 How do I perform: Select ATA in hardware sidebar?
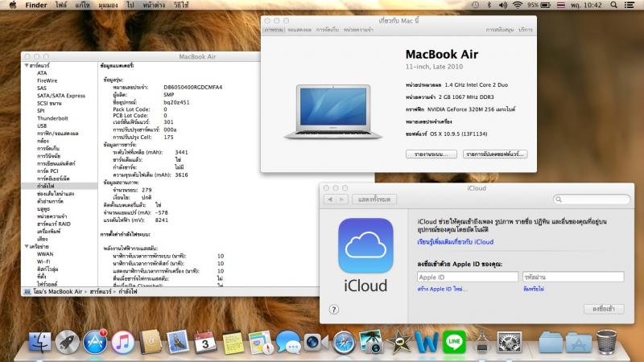[42, 73]
